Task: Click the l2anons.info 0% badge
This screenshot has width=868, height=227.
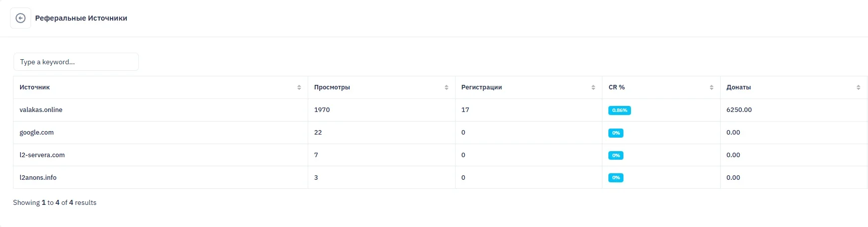Action: (x=616, y=178)
